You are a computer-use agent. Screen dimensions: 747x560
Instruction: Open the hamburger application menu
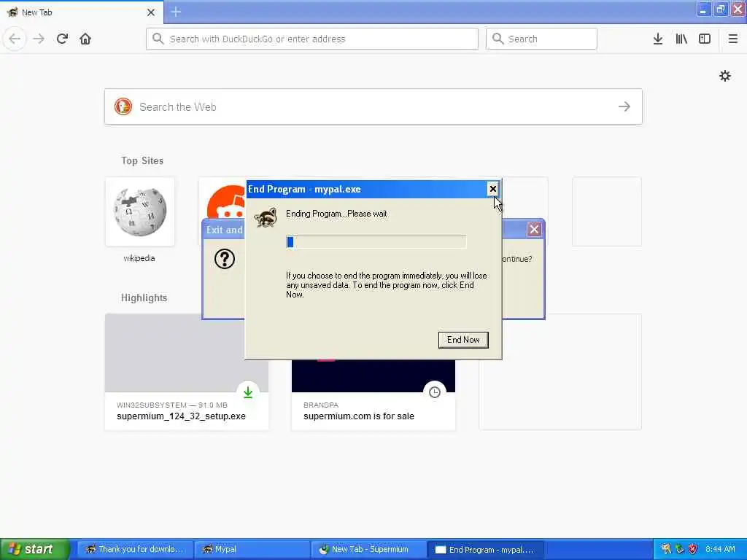coord(733,39)
